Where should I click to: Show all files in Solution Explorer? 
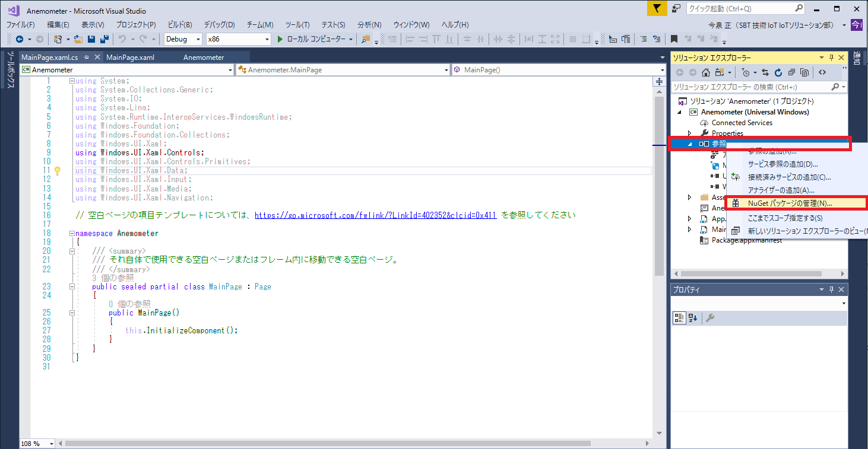[x=804, y=72]
